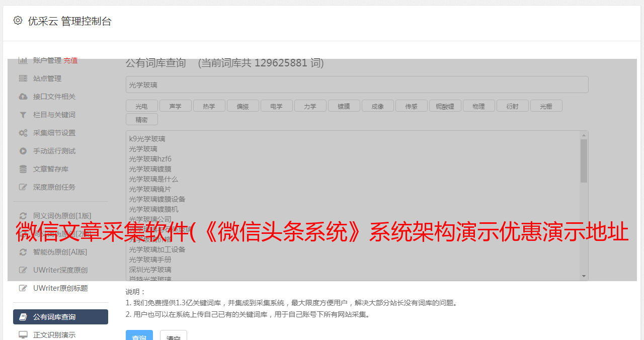Click the blue 查询 button
Viewport: 644px width, 340px height.
point(139,336)
